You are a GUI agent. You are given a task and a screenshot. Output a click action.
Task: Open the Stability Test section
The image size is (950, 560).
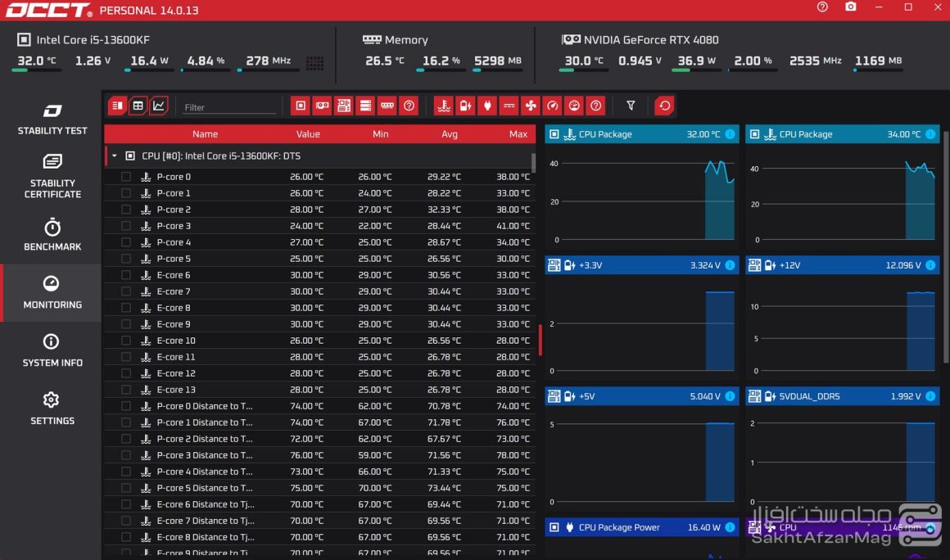(x=52, y=120)
